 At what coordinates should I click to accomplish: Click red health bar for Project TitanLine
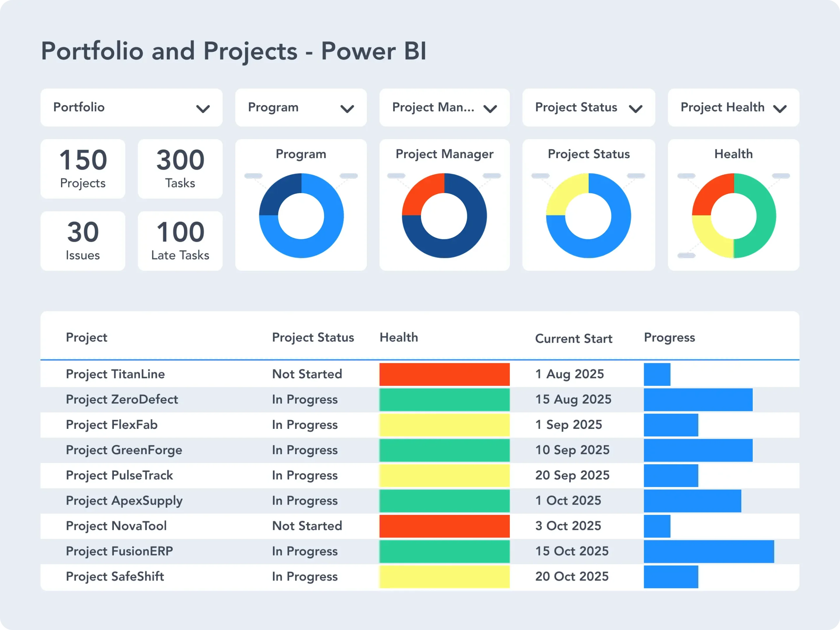(444, 374)
